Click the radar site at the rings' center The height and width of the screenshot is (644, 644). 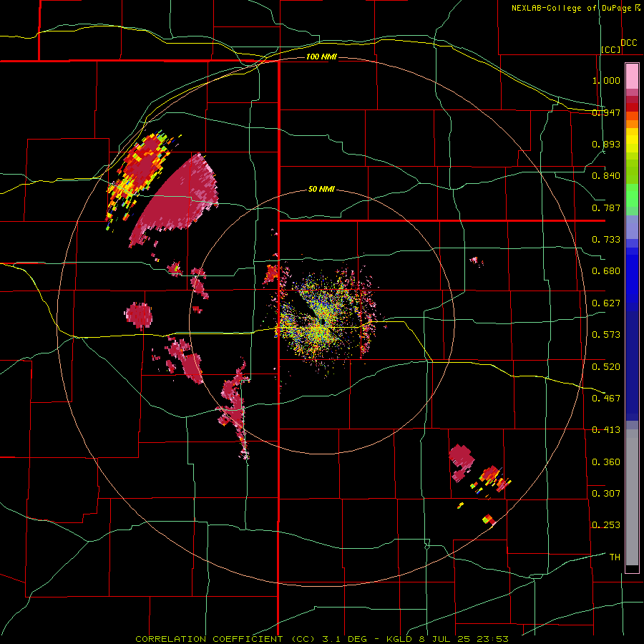[322, 321]
